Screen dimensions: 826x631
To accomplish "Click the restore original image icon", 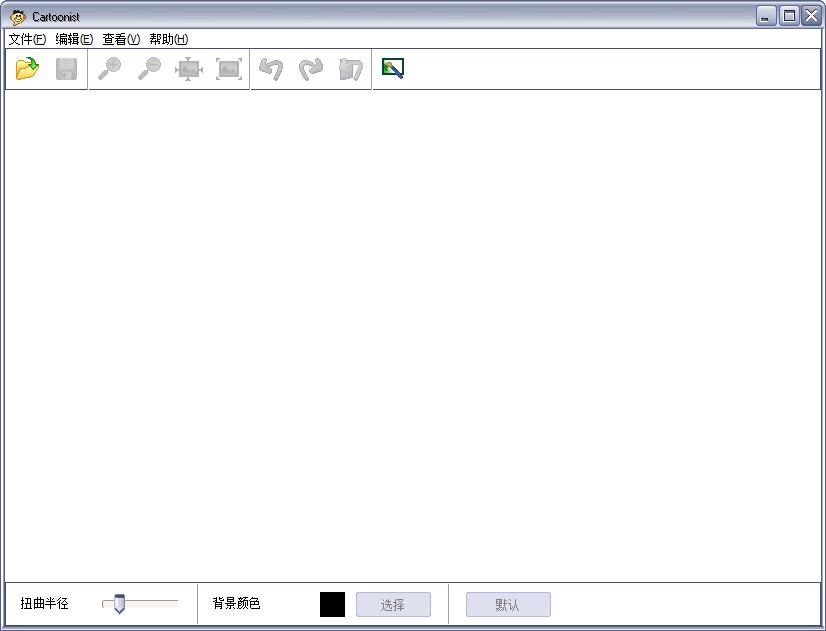I will pyautogui.click(x=351, y=68).
